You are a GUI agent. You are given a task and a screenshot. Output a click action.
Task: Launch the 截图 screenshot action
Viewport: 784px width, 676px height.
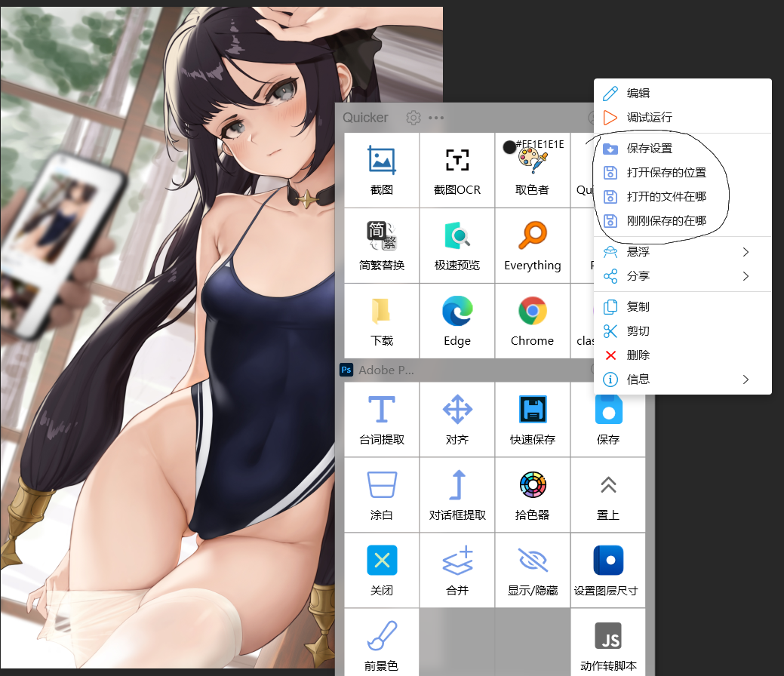382,170
